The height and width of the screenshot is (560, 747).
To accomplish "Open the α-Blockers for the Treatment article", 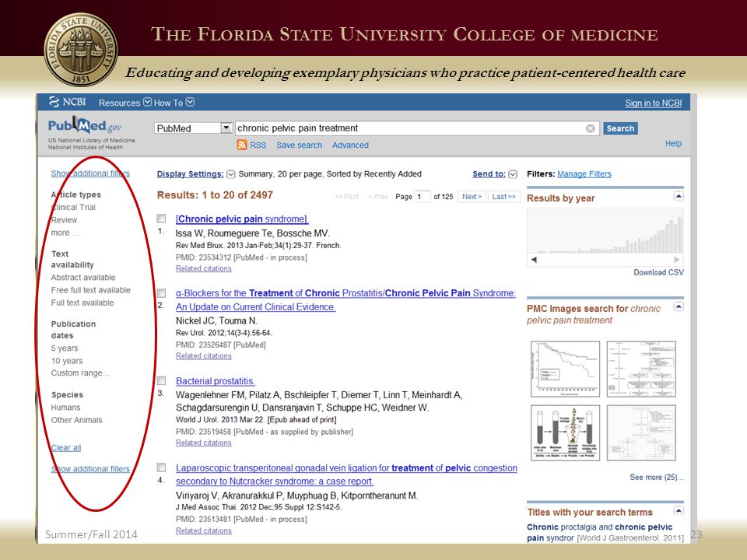I will click(345, 300).
